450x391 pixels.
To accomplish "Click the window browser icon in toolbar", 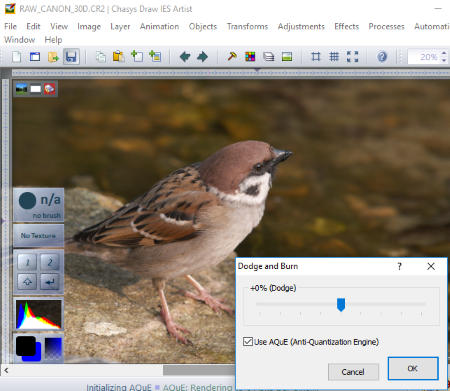I will pos(35,57).
